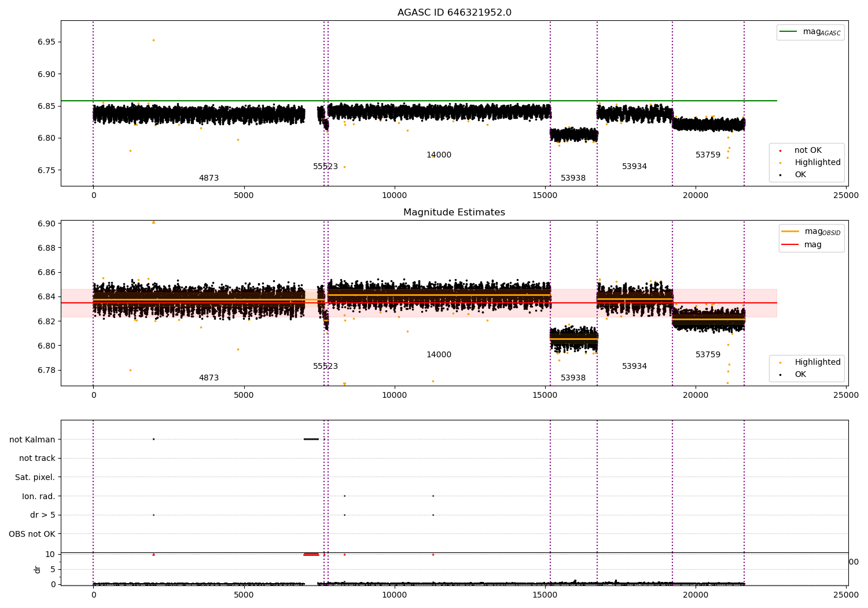Viewport: 868px width, 608px height.
Task: Click obsid label "53934" in the top plot
Action: point(635,167)
